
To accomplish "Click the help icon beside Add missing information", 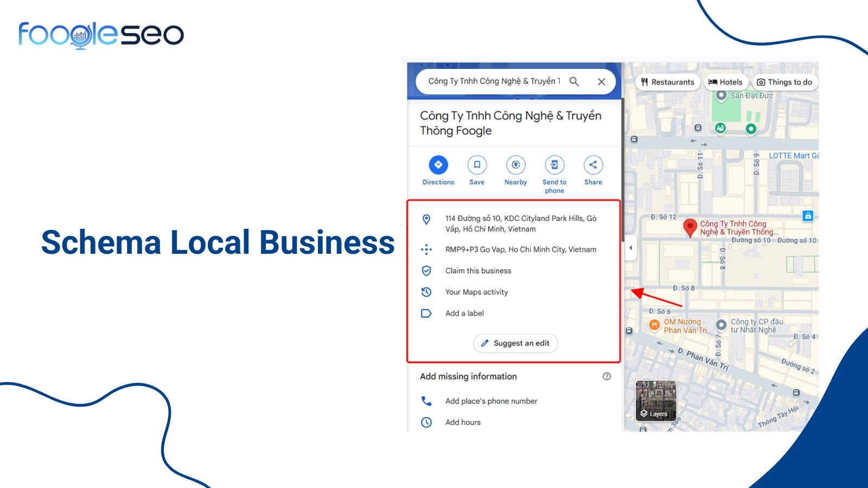I will (607, 376).
